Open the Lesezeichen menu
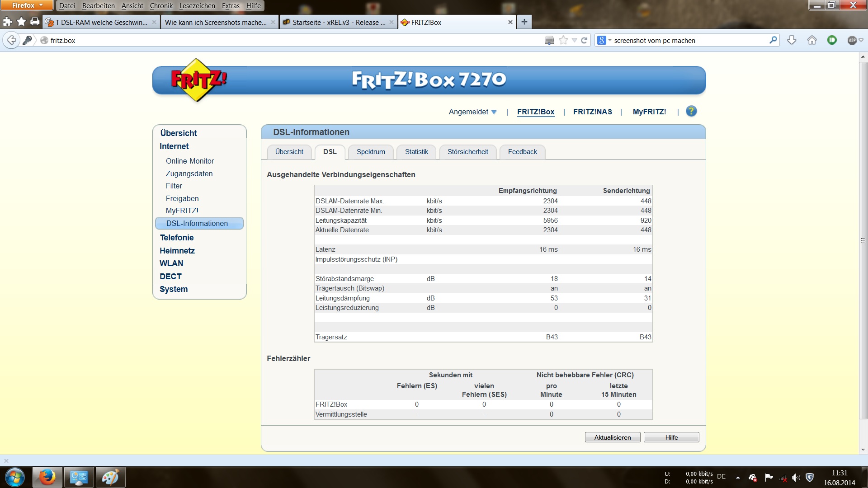Screen dimensions: 868x488 coord(197,6)
